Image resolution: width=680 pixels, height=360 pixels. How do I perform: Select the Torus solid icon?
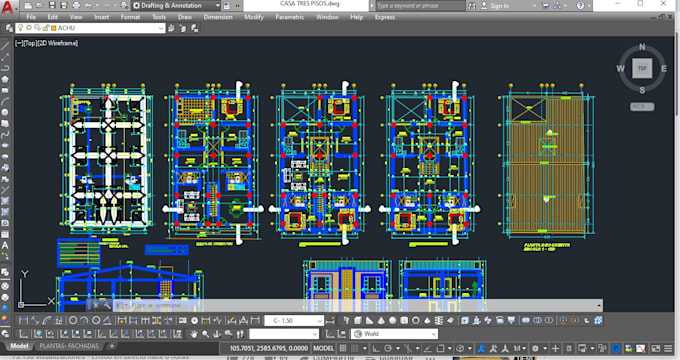click(x=415, y=321)
